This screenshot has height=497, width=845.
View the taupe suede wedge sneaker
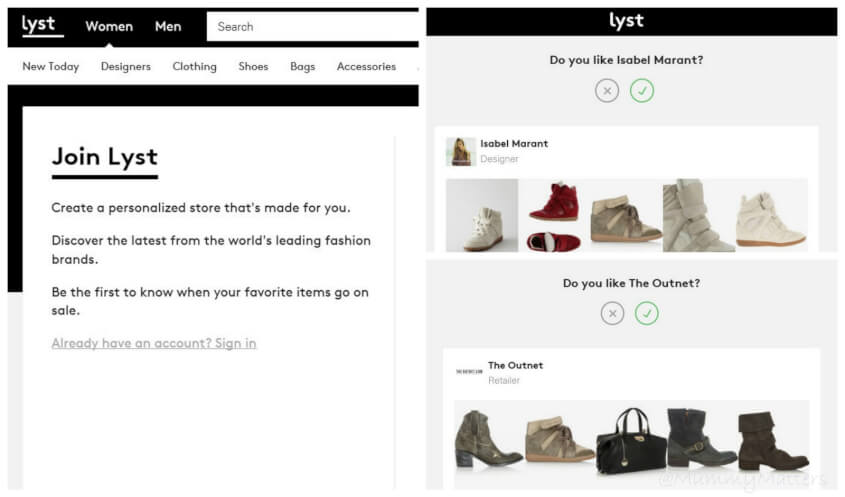[x=625, y=218]
